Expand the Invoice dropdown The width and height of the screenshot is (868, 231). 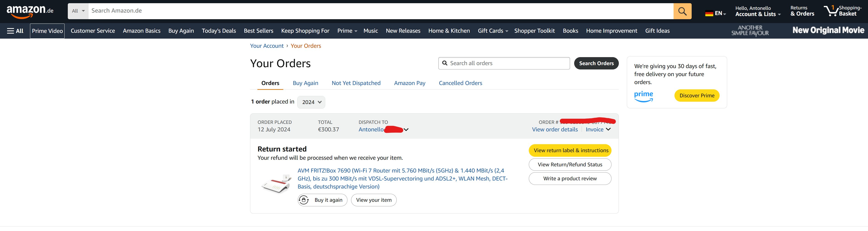[x=598, y=130]
